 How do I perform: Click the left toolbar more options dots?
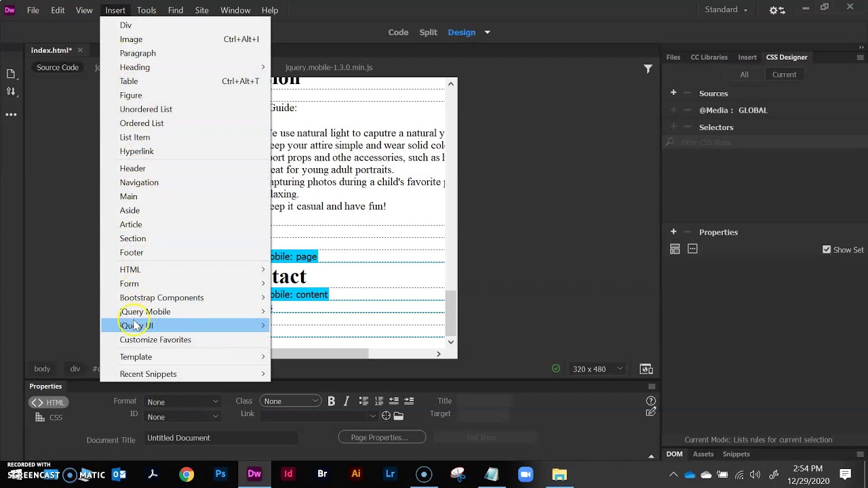[x=11, y=115]
